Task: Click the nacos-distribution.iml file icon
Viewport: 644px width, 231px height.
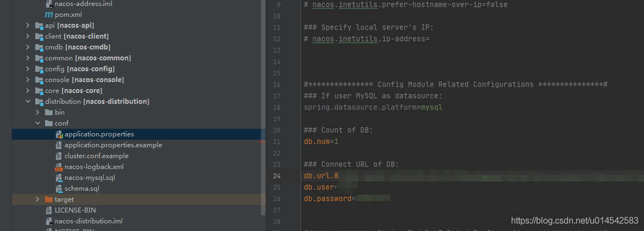Action: (49, 221)
